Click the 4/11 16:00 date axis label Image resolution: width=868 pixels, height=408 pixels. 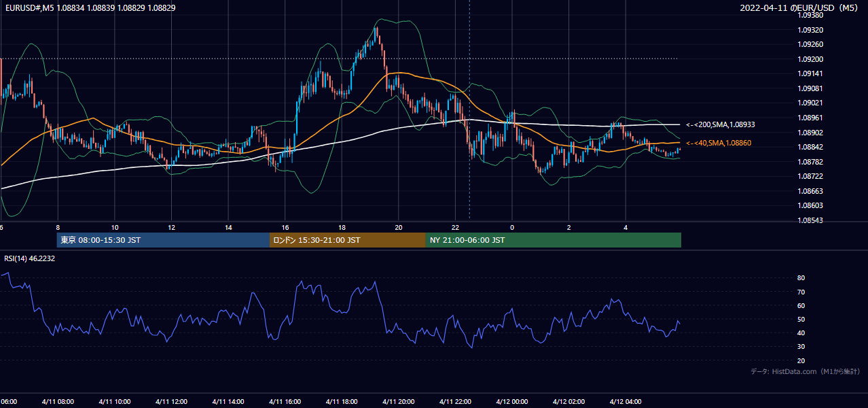(285, 402)
